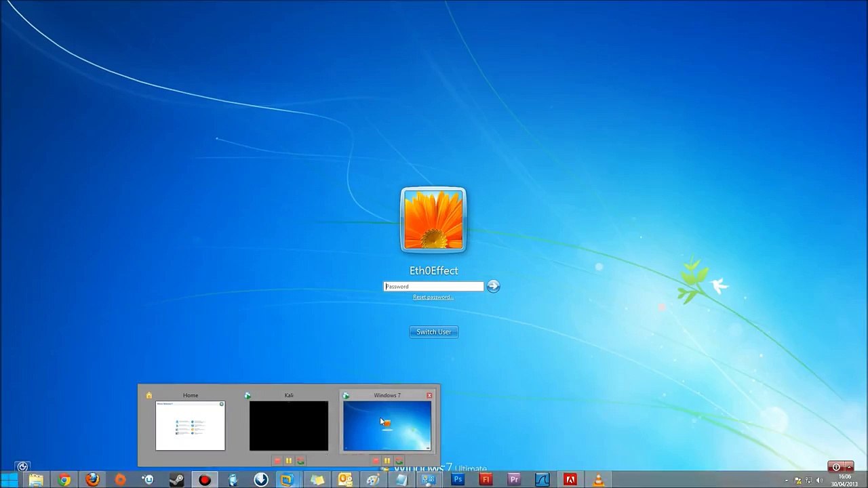The image size is (868, 488).
Task: Click the password input field
Action: tap(433, 287)
